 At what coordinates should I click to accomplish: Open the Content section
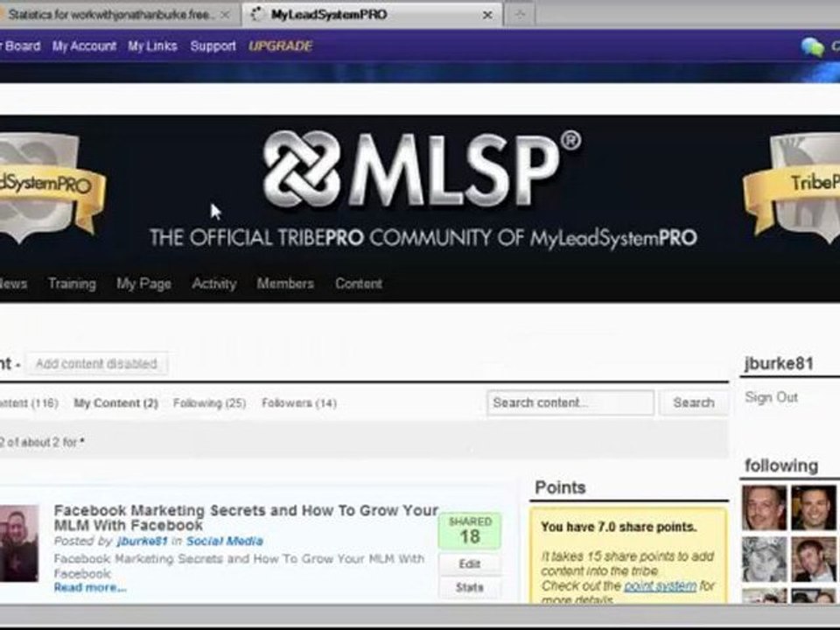tap(359, 283)
